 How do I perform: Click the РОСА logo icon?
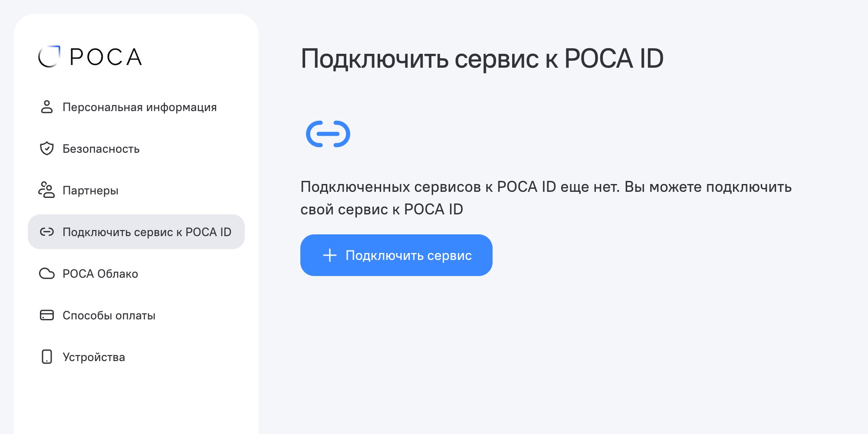[49, 57]
